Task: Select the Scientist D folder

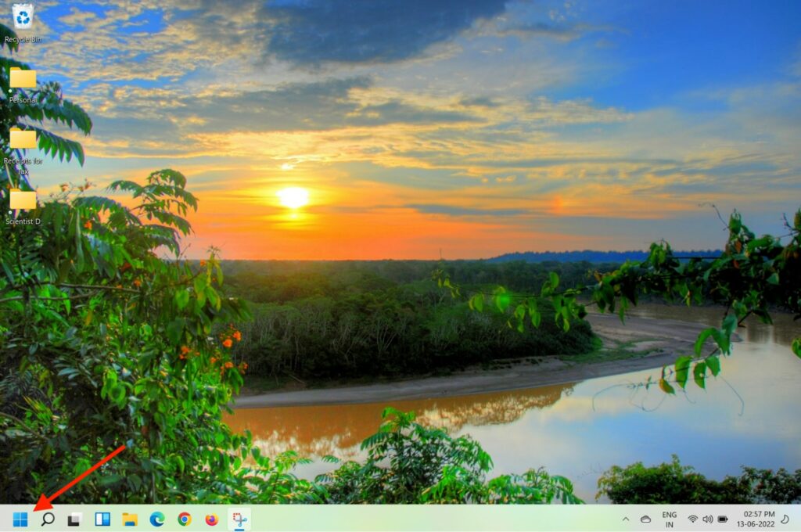Action: (23, 201)
